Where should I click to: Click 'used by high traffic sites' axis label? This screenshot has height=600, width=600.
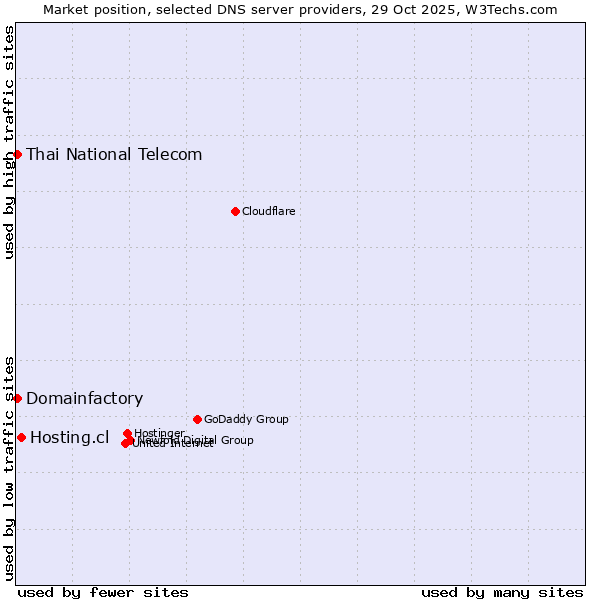(9, 142)
